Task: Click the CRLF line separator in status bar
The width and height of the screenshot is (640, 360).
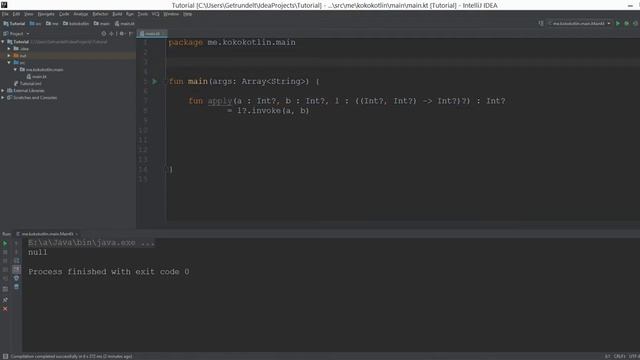Action: pyautogui.click(x=620, y=356)
